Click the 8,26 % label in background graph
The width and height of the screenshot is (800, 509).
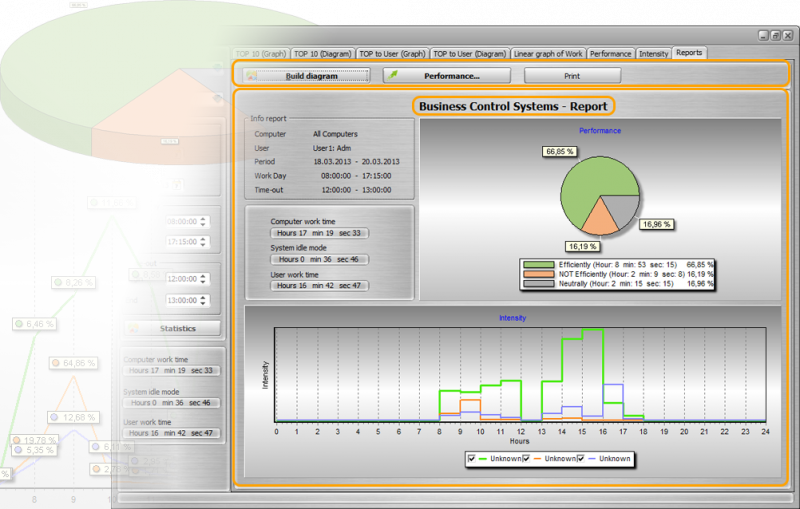click(x=74, y=283)
